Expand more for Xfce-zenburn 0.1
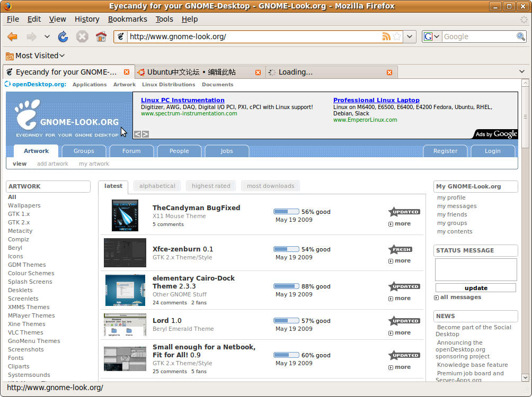532x397 pixels. click(400, 261)
